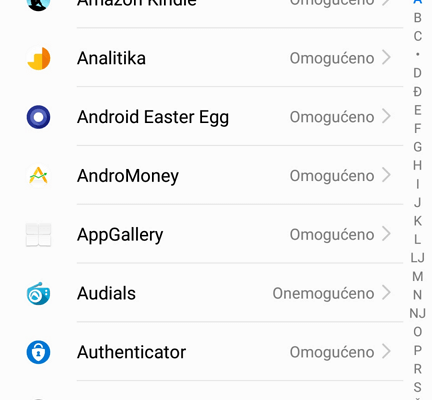432x400 pixels.
Task: Tap Onemogućeno status for Audials
Action: [x=323, y=293]
